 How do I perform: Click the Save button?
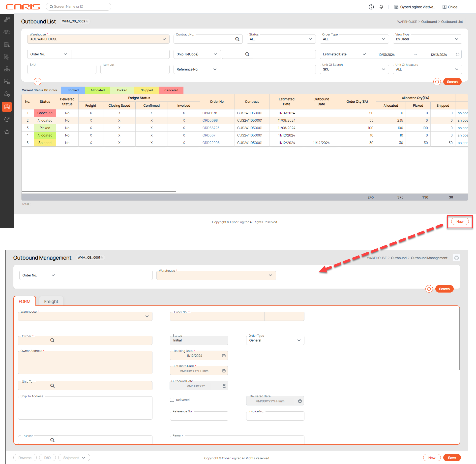click(x=451, y=458)
